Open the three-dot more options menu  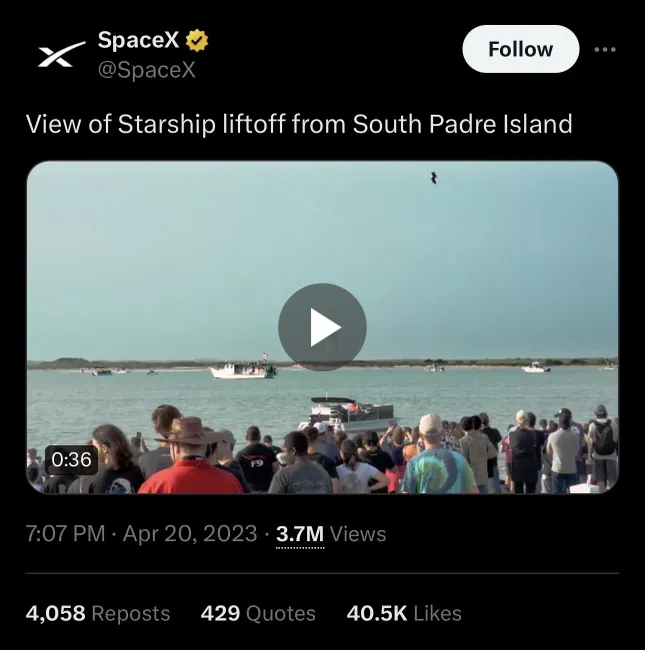pyautogui.click(x=605, y=49)
